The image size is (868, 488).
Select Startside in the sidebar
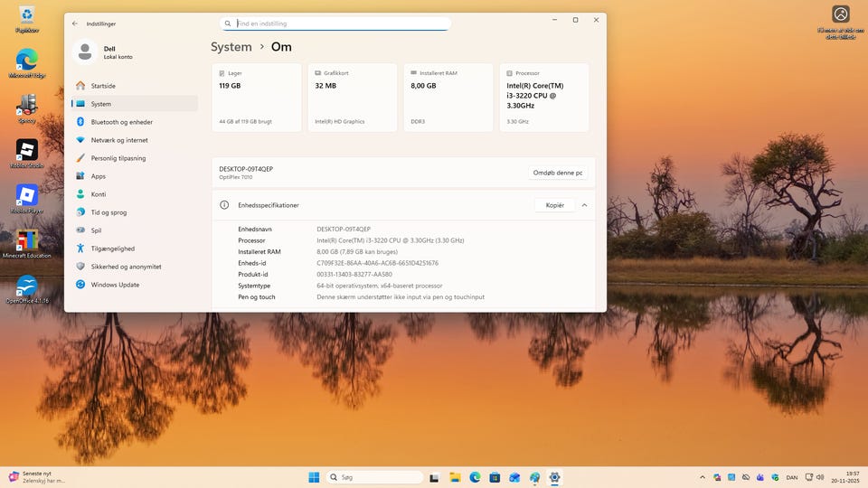(x=103, y=86)
